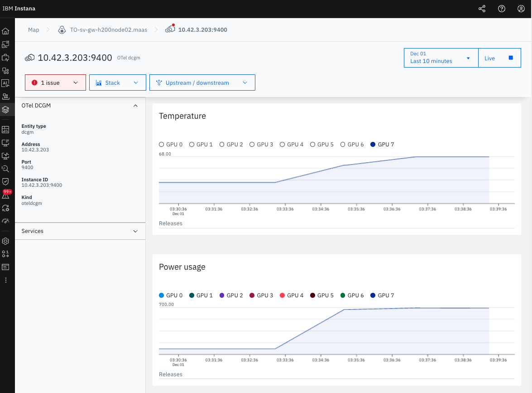This screenshot has width=532, height=393.
Task: Expand the Services section
Action: 135,231
